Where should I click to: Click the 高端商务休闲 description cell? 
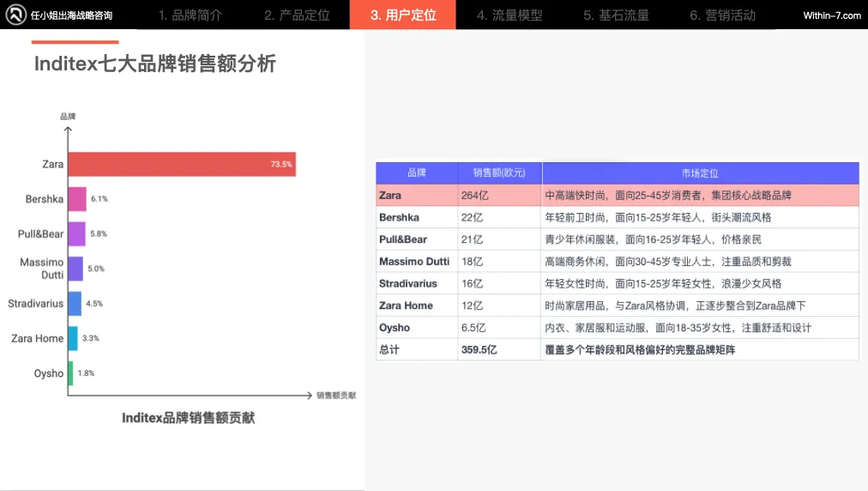coord(700,261)
